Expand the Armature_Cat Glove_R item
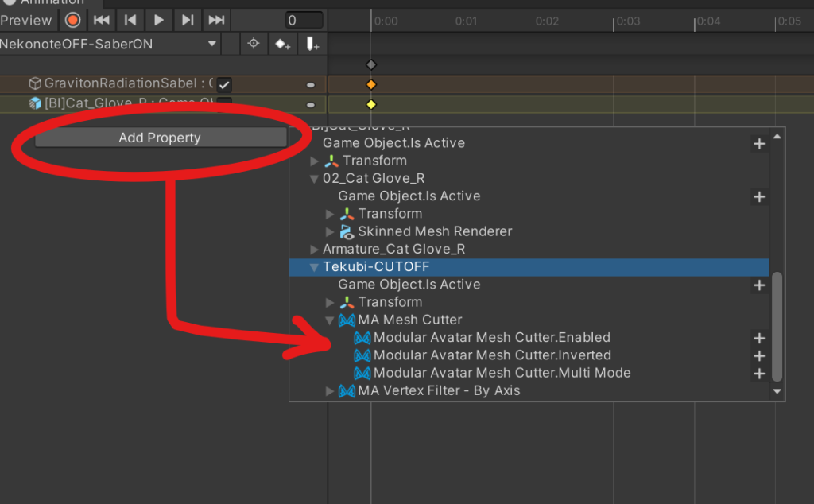This screenshot has width=814, height=504. point(315,250)
